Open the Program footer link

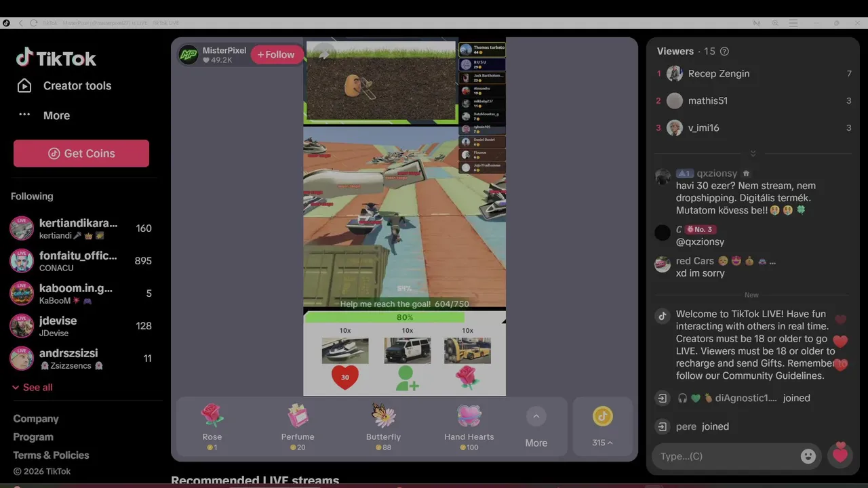[x=33, y=437]
